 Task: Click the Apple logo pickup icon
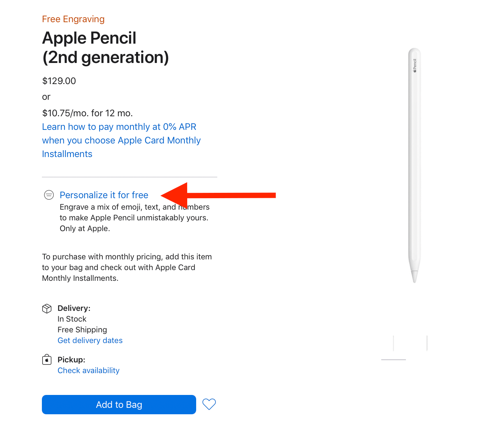pos(47,360)
